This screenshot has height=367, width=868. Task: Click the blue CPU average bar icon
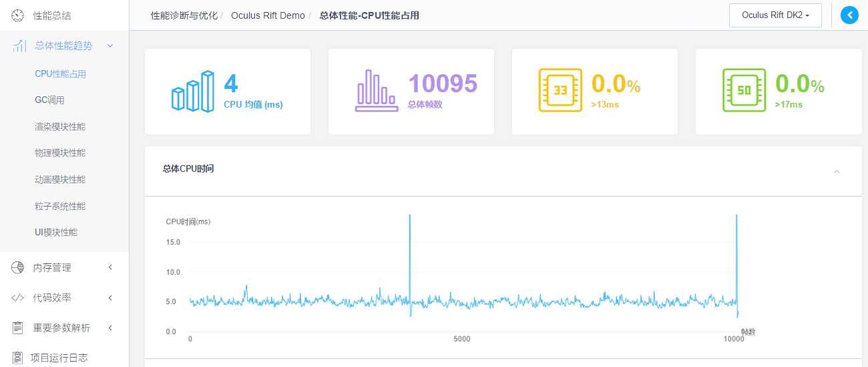(x=193, y=91)
